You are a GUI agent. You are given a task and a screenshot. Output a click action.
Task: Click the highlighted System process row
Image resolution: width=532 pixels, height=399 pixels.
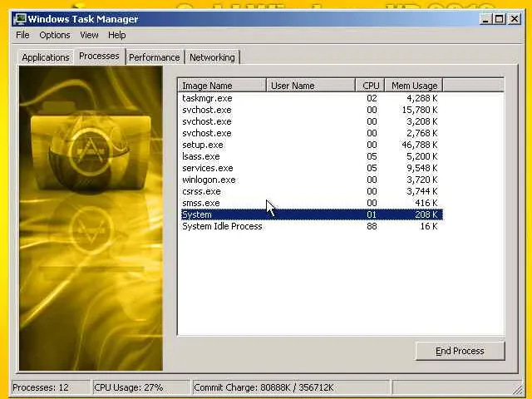[312, 214]
